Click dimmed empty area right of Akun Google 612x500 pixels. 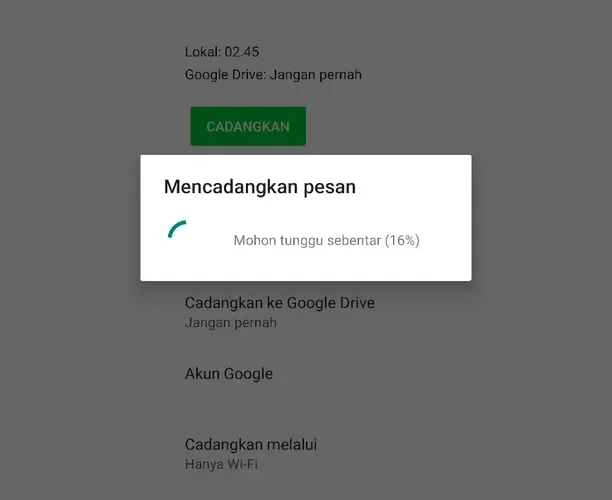(x=429, y=374)
